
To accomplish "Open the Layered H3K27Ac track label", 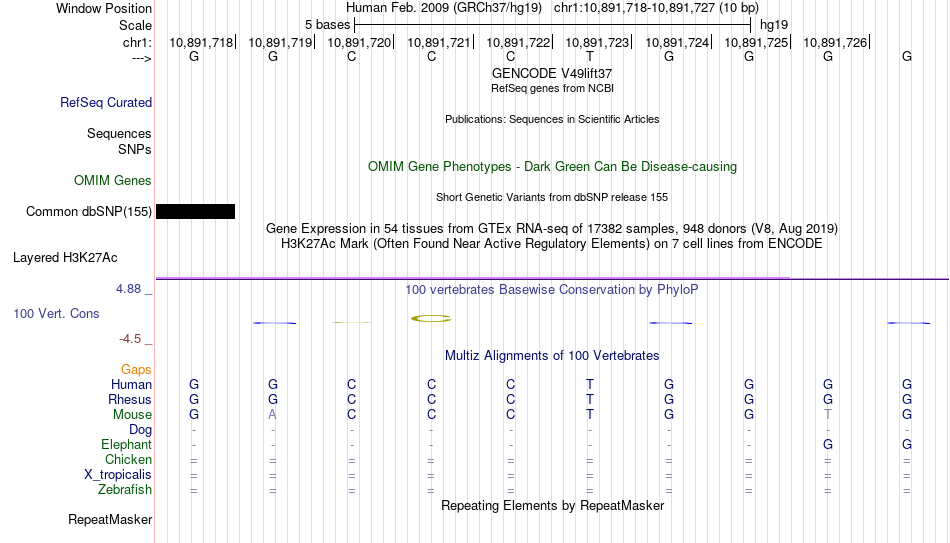I will click(x=65, y=258).
